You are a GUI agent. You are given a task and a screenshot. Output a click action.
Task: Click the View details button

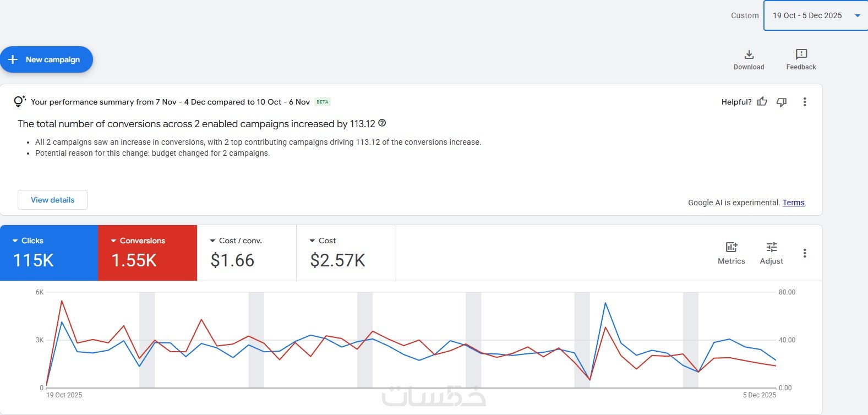52,200
